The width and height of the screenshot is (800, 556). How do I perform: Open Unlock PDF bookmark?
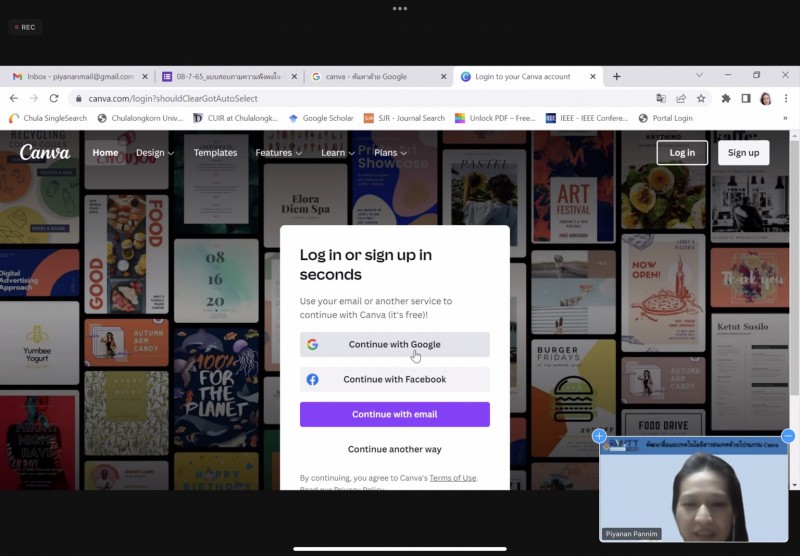pyautogui.click(x=495, y=118)
